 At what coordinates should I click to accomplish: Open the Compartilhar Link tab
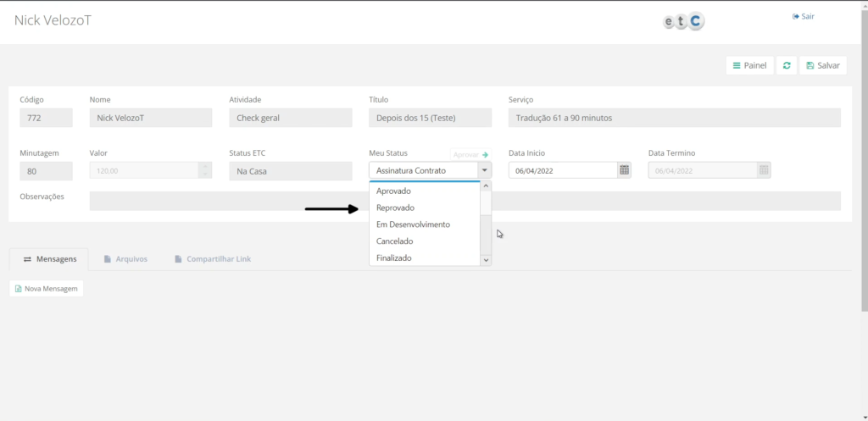[x=212, y=259]
